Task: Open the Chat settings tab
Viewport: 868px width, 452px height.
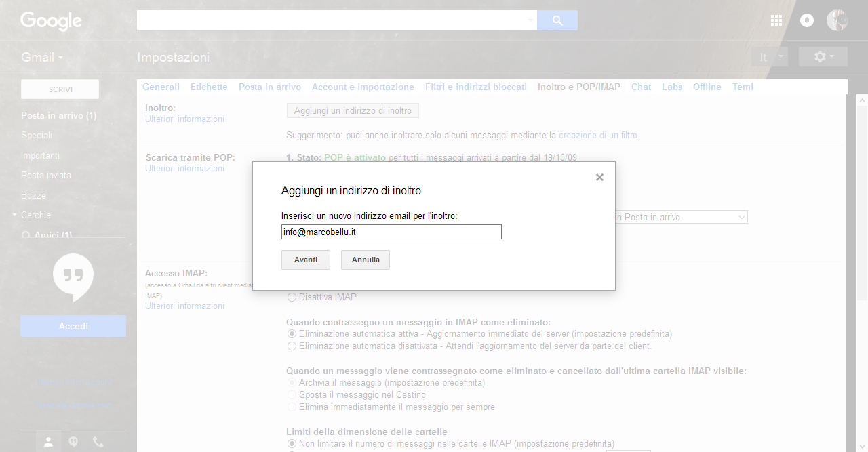Action: [x=641, y=87]
